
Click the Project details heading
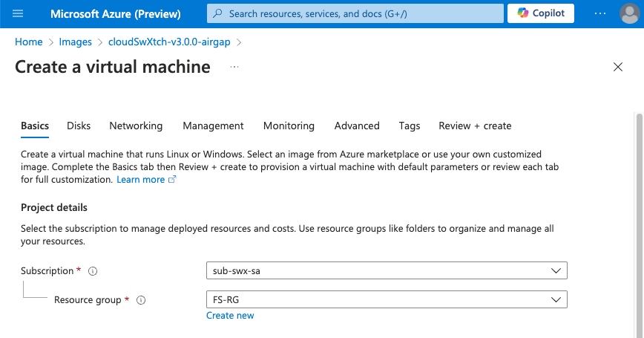coord(54,208)
